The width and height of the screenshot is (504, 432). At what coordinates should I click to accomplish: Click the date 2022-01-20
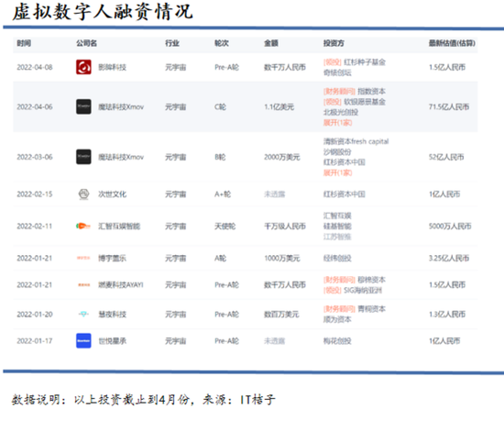35,315
